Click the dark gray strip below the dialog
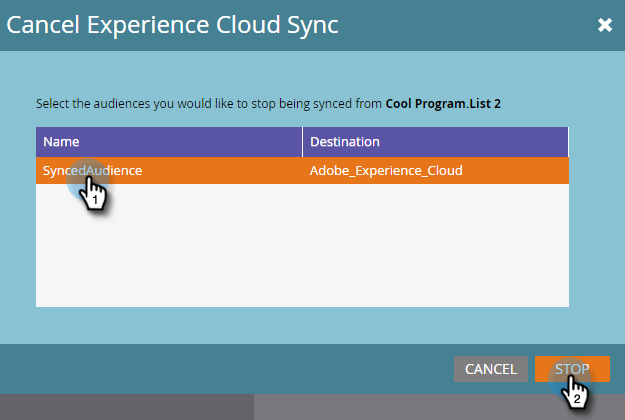This screenshot has height=420, width=625. click(x=126, y=407)
